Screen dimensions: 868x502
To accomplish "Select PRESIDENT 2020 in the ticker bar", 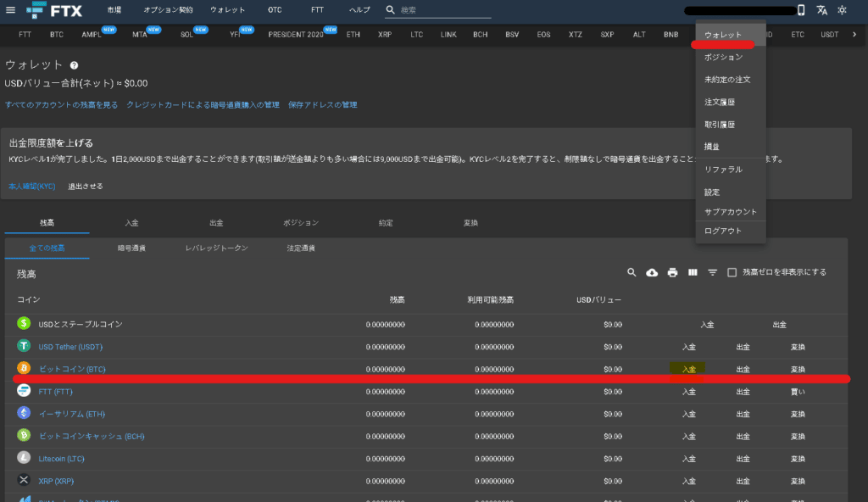I will [x=296, y=35].
